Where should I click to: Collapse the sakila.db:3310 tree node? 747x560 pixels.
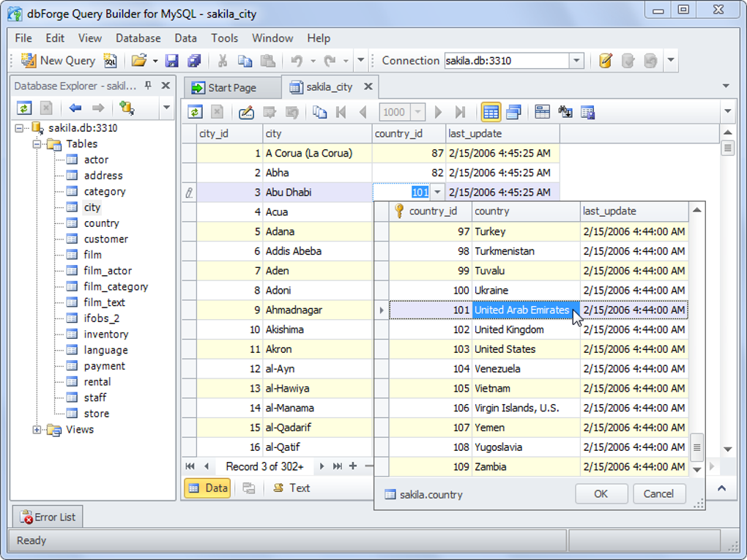[19, 127]
